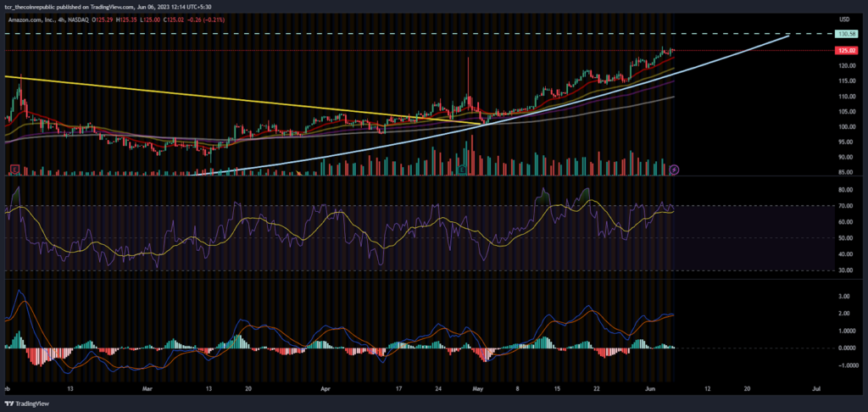Click the purple lightning bolt icon
Image resolution: width=868 pixels, height=412 pixels.
674,169
